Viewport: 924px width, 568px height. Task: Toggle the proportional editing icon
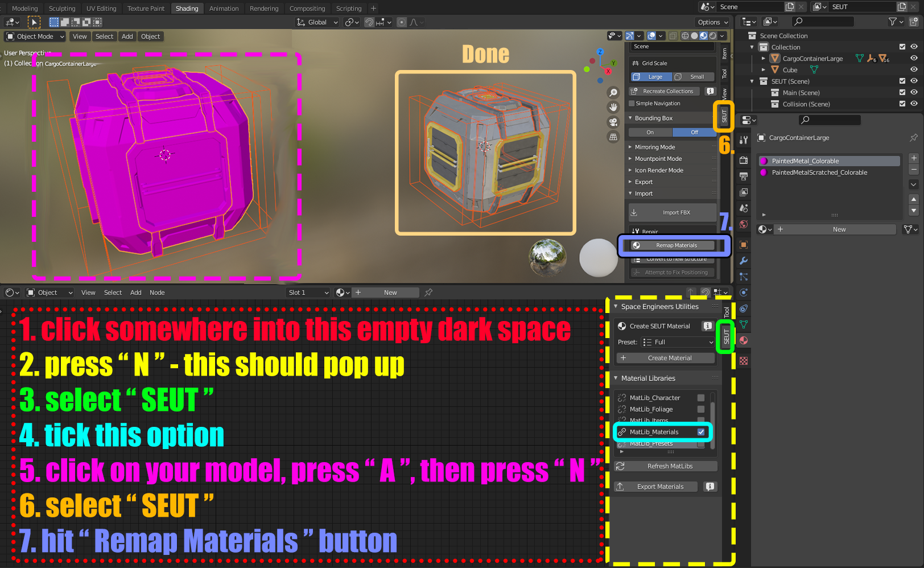click(402, 22)
